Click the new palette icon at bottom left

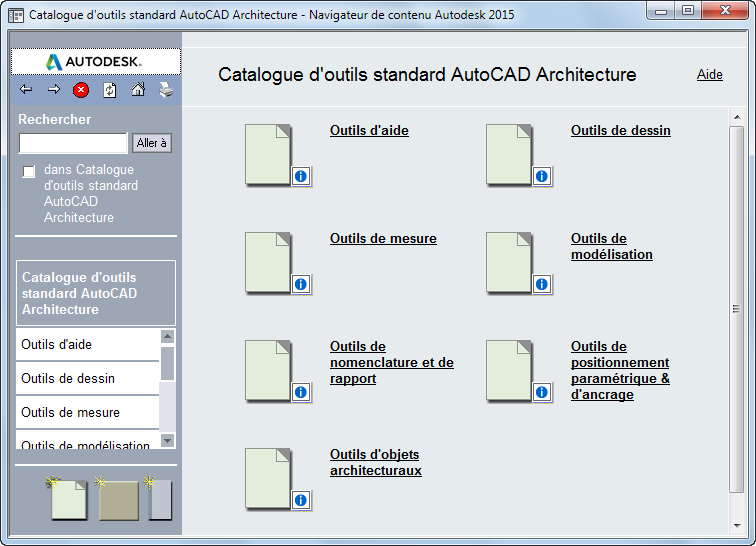(117, 499)
